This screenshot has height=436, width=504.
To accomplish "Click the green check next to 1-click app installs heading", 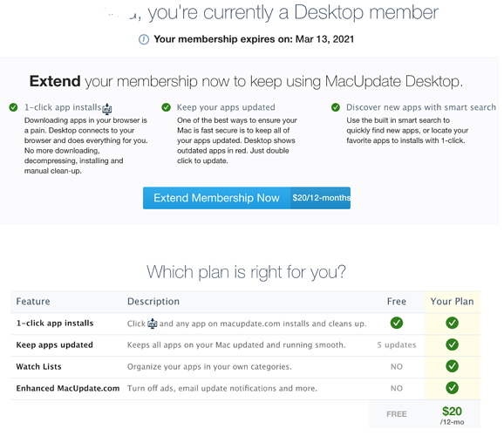I will 13,107.
